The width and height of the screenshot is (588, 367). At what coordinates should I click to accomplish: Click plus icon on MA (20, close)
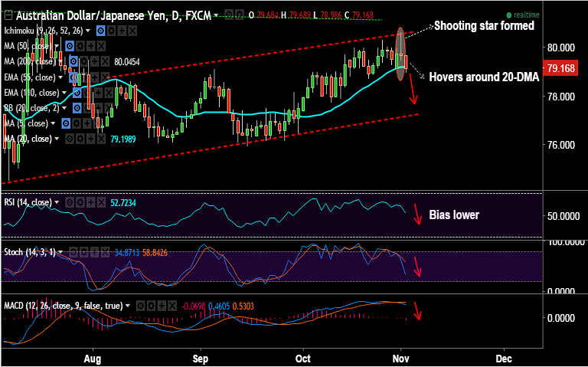90,139
